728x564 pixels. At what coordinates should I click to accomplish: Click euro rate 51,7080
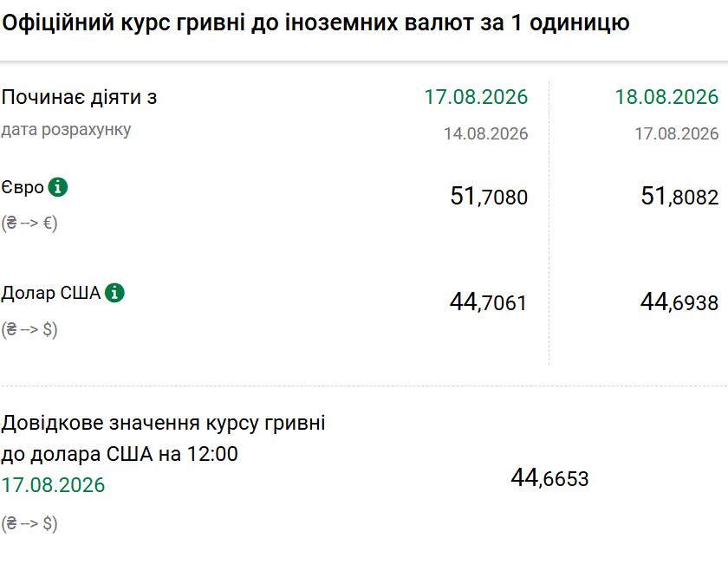[489, 196]
